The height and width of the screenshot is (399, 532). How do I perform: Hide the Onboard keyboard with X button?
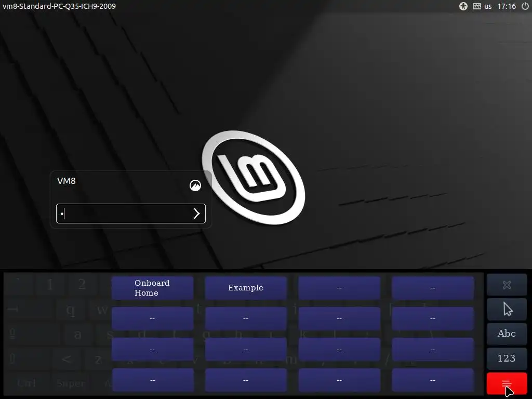(507, 285)
